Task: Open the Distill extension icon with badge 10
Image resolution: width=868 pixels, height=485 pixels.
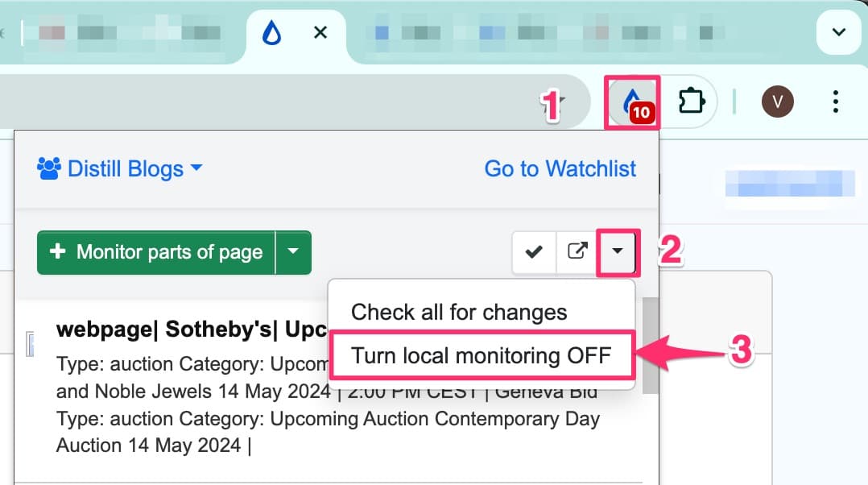Action: [x=630, y=102]
